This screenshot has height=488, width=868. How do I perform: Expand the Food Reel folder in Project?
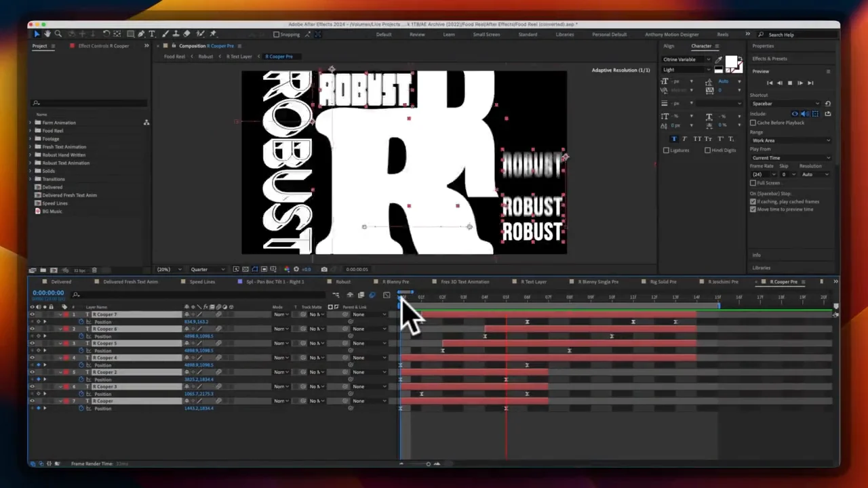pos(31,131)
